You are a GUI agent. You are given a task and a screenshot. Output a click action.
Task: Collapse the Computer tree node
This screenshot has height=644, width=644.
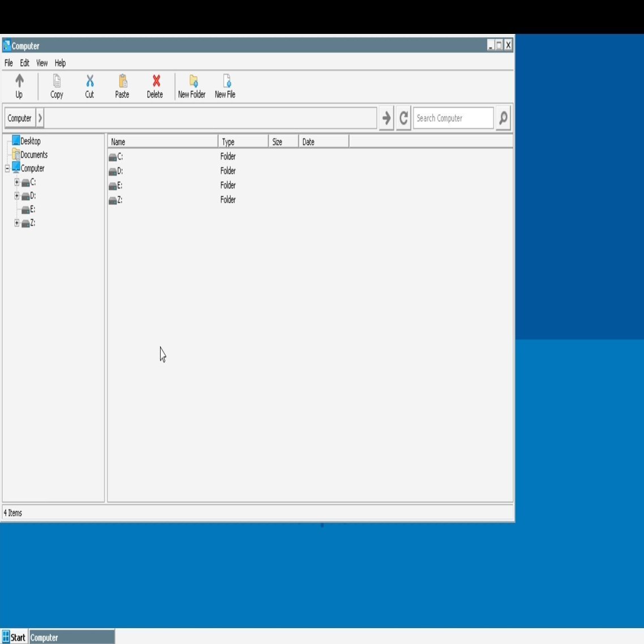7,169
